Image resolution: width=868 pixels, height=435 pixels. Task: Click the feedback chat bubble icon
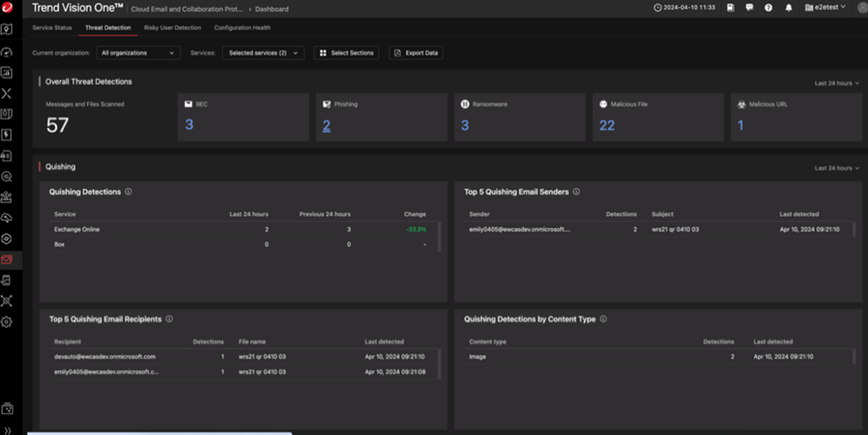pyautogui.click(x=749, y=8)
